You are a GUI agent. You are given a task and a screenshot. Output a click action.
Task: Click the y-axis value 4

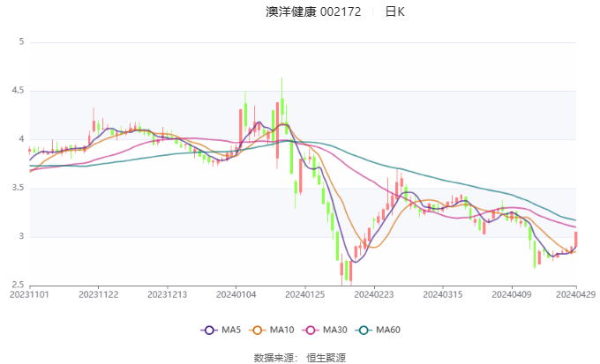point(21,139)
